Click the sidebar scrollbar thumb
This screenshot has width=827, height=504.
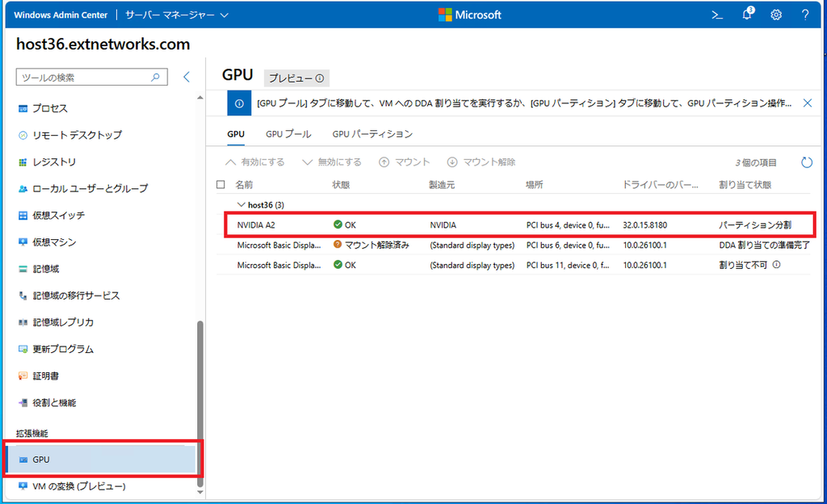coord(200,404)
